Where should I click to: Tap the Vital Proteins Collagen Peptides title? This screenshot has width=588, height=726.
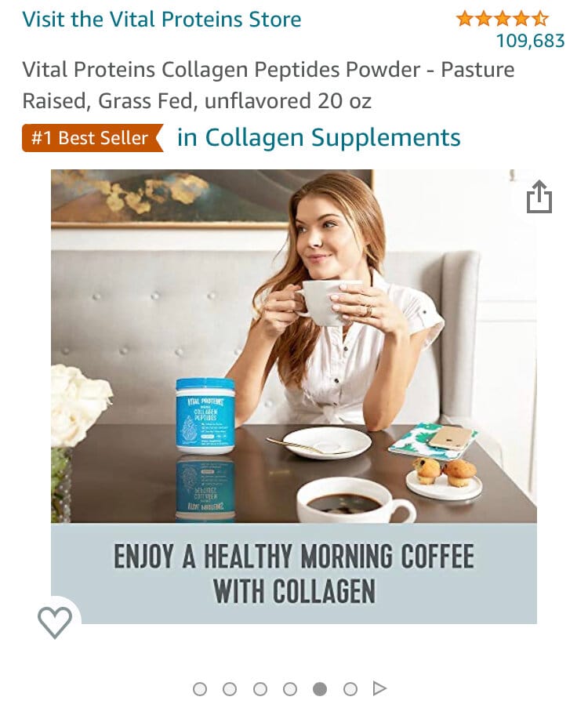click(x=269, y=85)
